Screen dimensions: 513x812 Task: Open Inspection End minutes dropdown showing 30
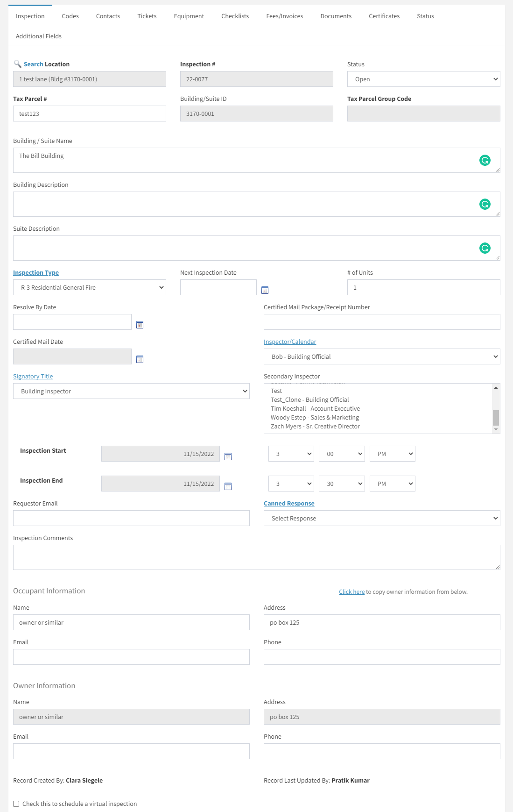point(342,484)
